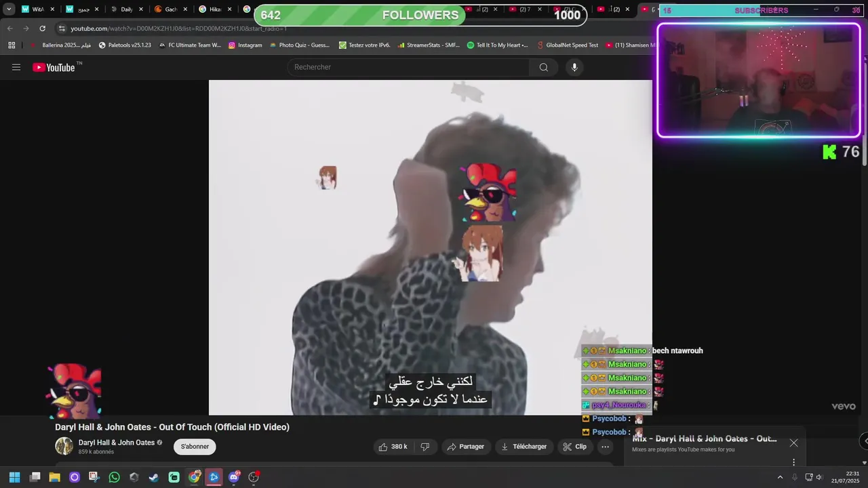Switch to the Hika browser tab
This screenshot has width=868, height=488.
click(216, 9)
